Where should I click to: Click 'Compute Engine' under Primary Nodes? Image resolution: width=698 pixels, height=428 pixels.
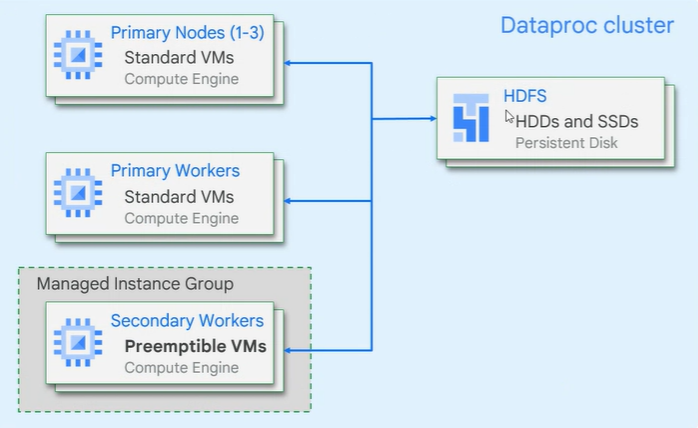click(x=182, y=79)
